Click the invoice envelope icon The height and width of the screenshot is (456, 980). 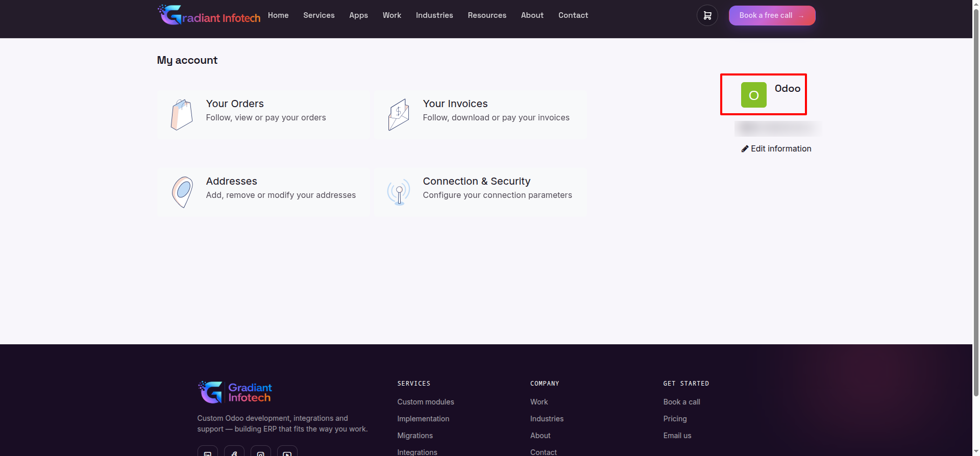[x=399, y=115]
